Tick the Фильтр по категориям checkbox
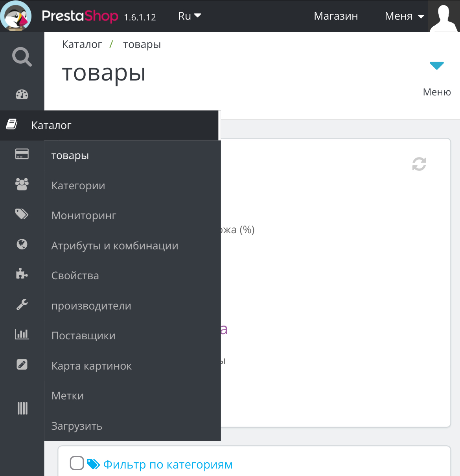 coord(77,463)
